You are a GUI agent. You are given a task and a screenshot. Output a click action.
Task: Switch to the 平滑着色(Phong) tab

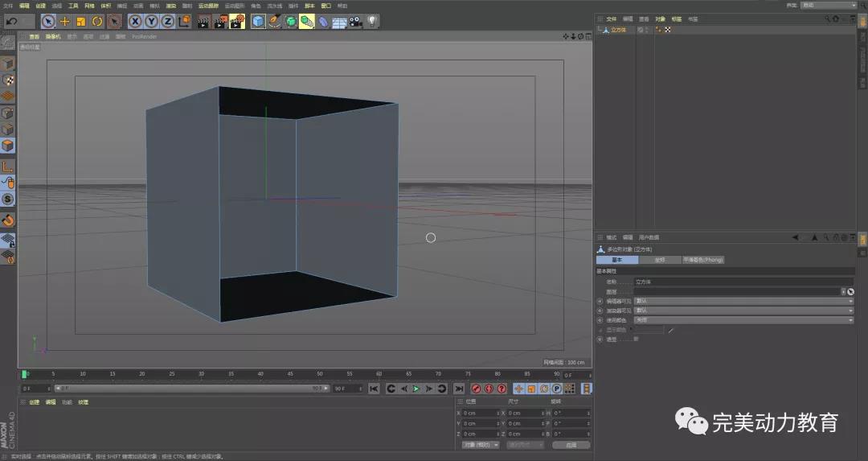(x=703, y=260)
